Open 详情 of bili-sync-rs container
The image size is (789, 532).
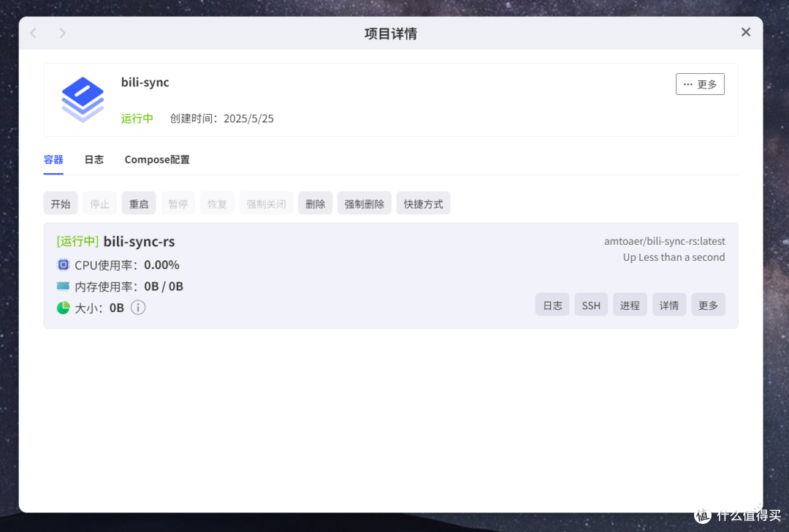(669, 305)
